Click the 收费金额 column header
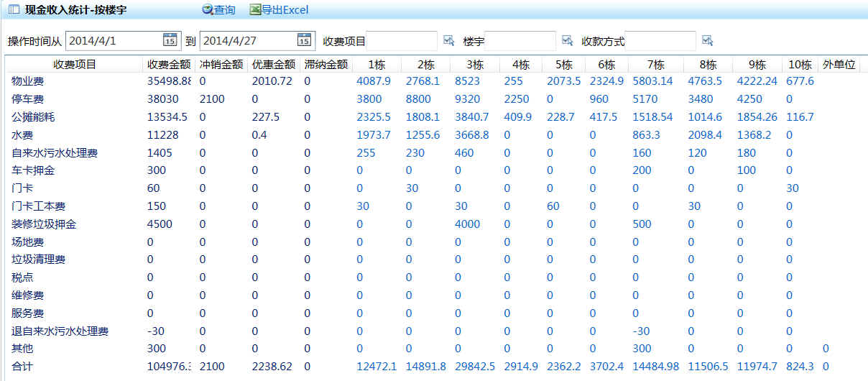Screen dimensions: 868x381 [169, 65]
